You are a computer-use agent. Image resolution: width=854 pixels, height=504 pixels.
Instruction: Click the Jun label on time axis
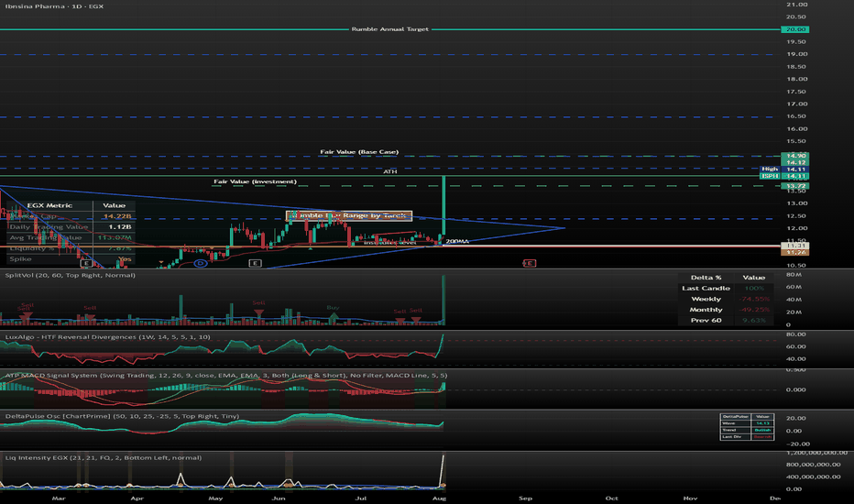coord(279,498)
